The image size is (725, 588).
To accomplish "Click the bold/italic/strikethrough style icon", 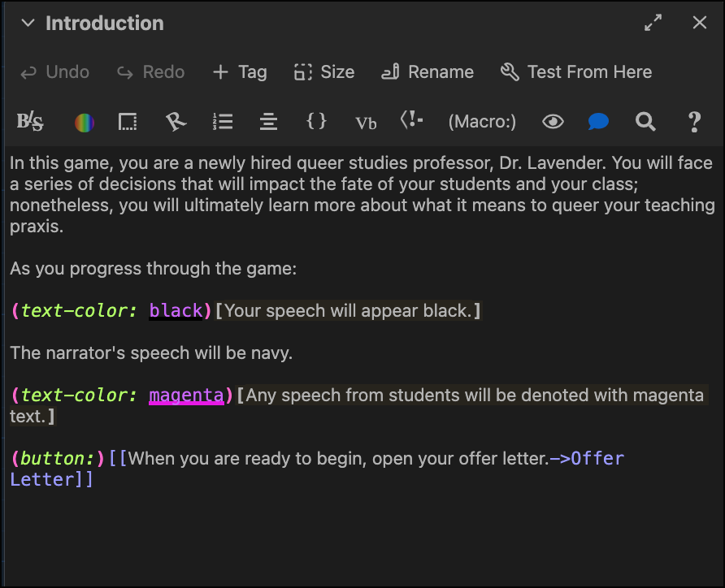I will click(30, 122).
